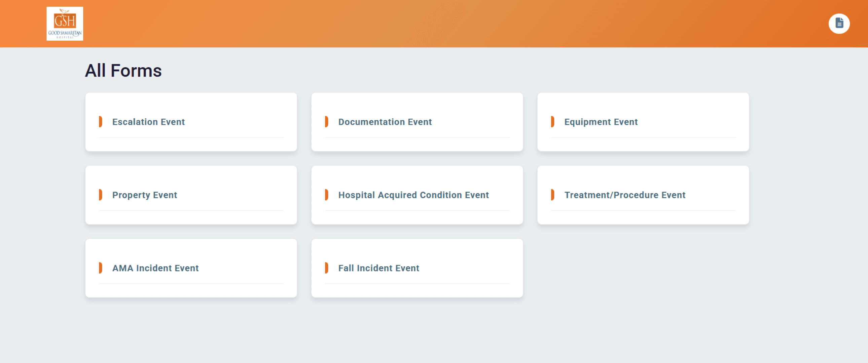Open the Documentation Event form
Screen dimensions: 868x363
point(385,122)
